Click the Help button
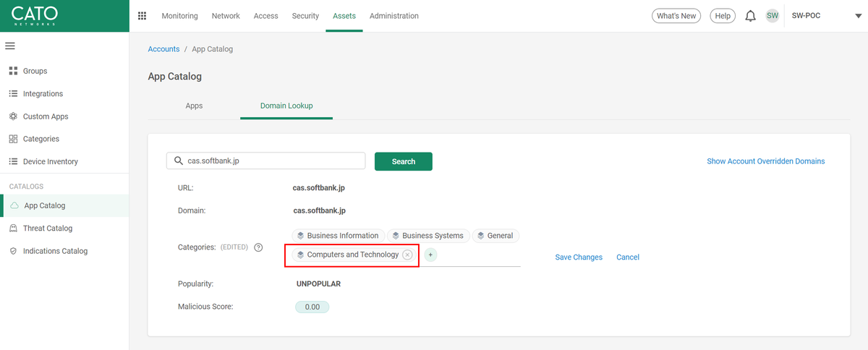 coord(722,16)
